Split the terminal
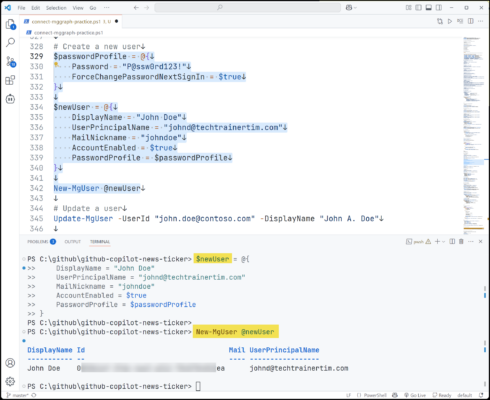The height and width of the screenshot is (400, 490). [452, 242]
